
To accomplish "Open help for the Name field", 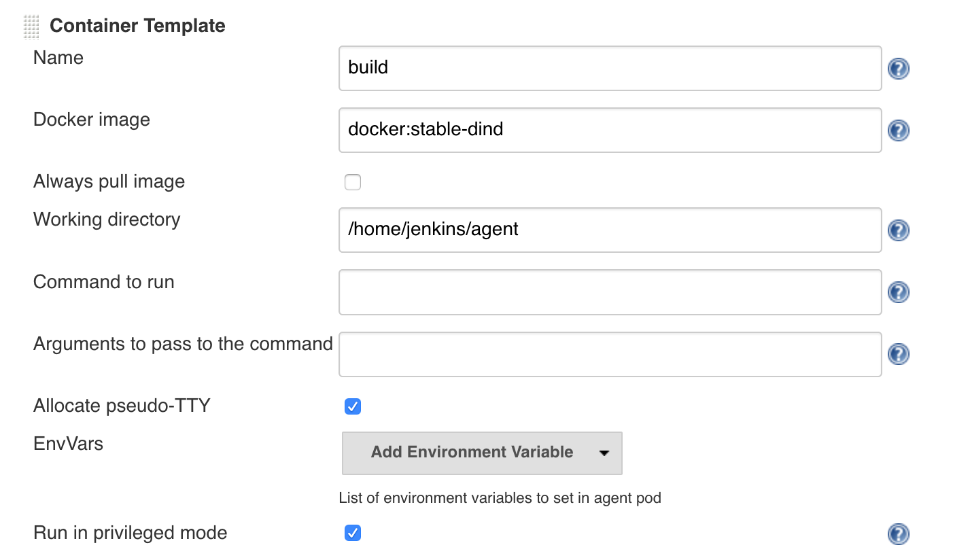I will [x=898, y=69].
